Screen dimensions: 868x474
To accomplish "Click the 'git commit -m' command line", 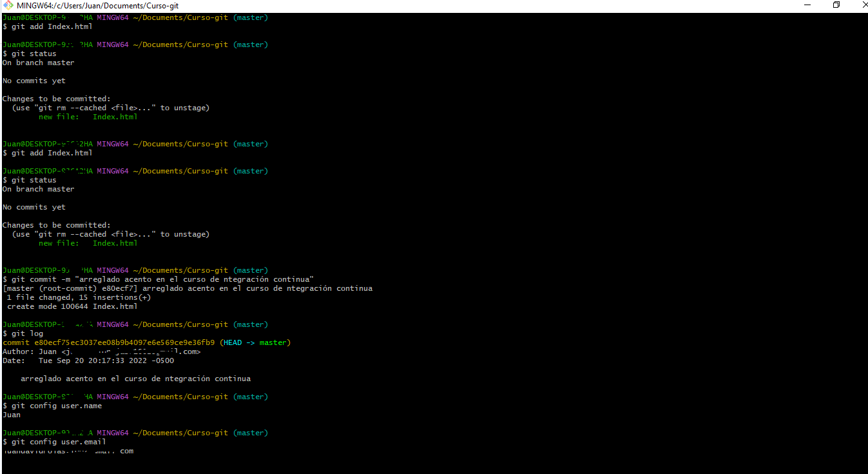I will pos(158,279).
